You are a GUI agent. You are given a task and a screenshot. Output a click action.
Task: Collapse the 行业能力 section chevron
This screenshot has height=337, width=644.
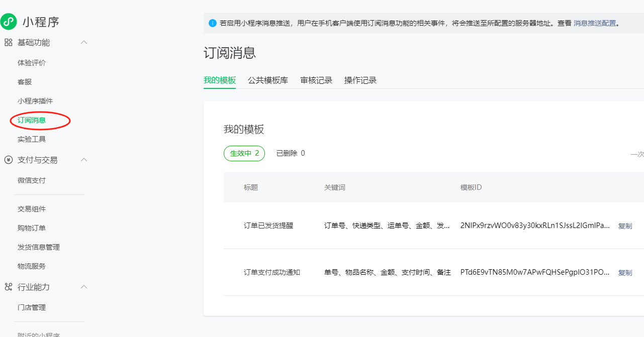click(x=84, y=287)
